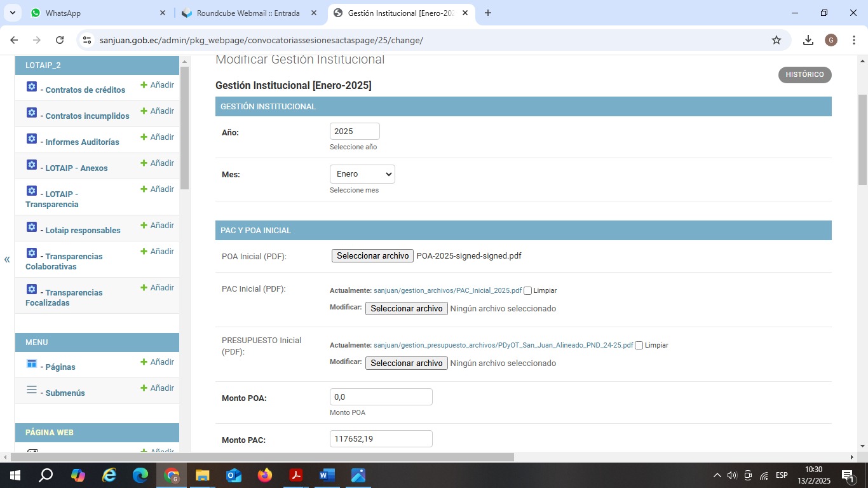Open Adobe Acrobat from the taskbar
The height and width of the screenshot is (488, 868).
coord(296,475)
